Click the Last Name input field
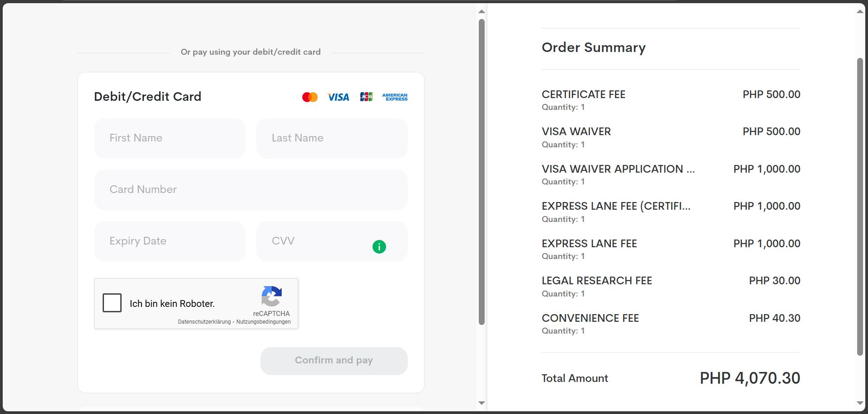 (x=332, y=138)
